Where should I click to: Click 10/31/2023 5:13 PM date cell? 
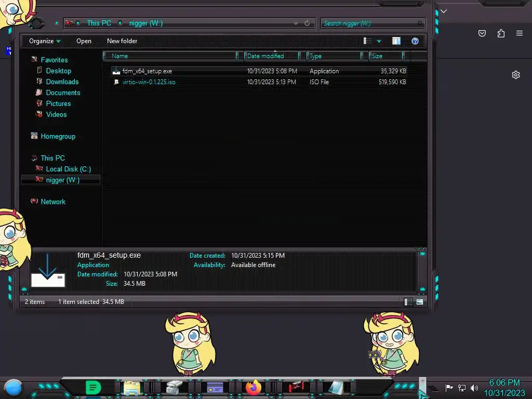point(271,82)
